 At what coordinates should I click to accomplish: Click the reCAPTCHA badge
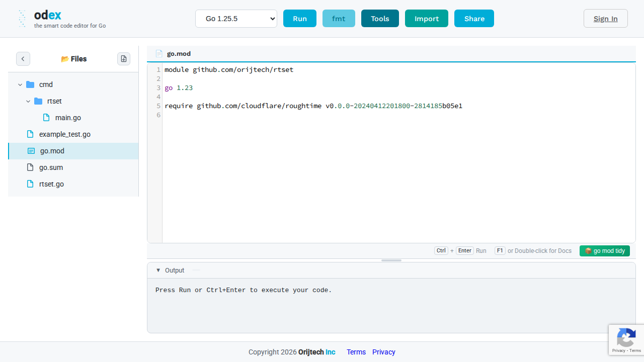coord(626,340)
